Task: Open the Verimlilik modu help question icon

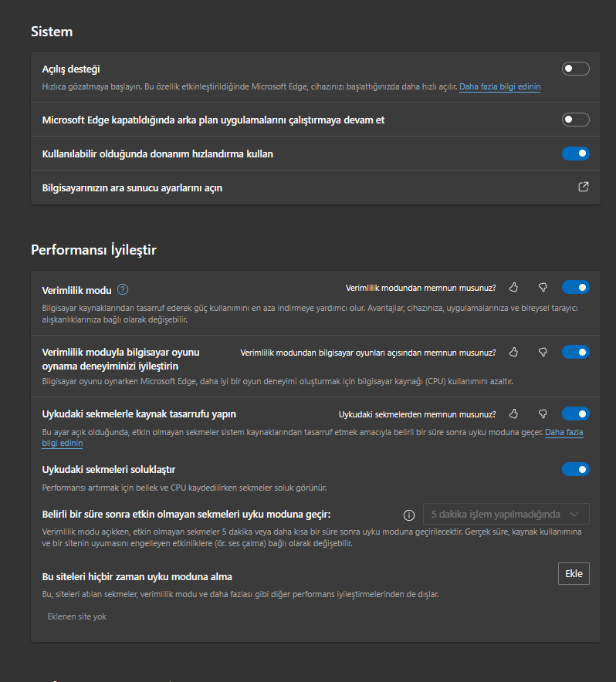Action: pos(123,289)
